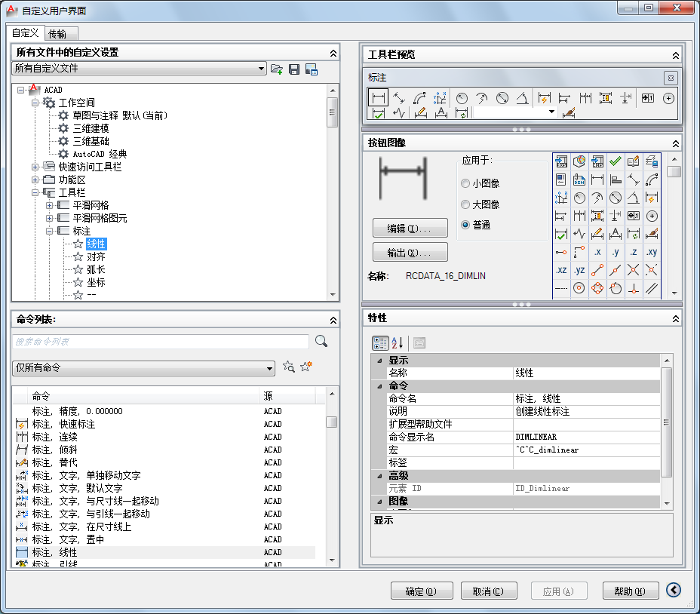Click the 宏 value ^C^C_dimlinear
The image size is (700, 614).
586,450
